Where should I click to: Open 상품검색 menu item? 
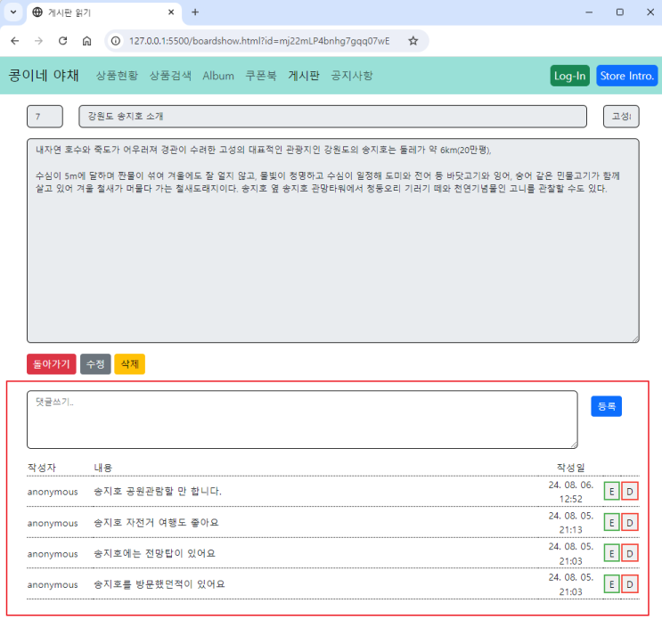170,76
